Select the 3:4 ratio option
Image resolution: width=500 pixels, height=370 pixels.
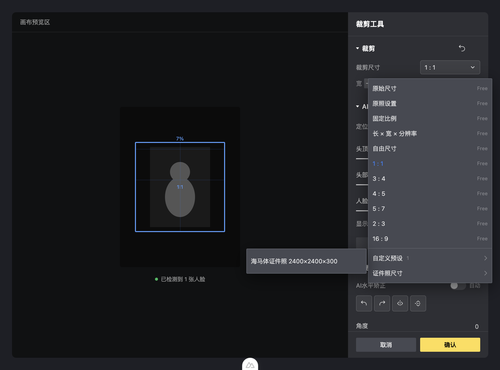tap(430, 178)
